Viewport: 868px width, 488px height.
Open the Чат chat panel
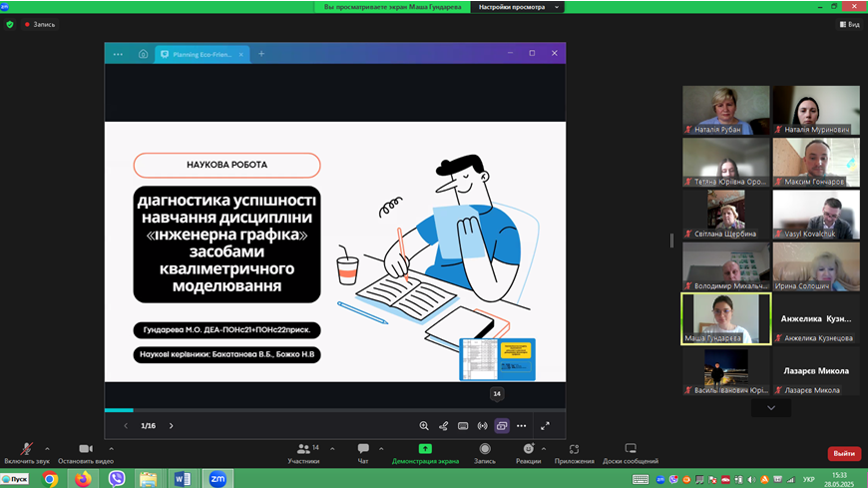click(363, 450)
